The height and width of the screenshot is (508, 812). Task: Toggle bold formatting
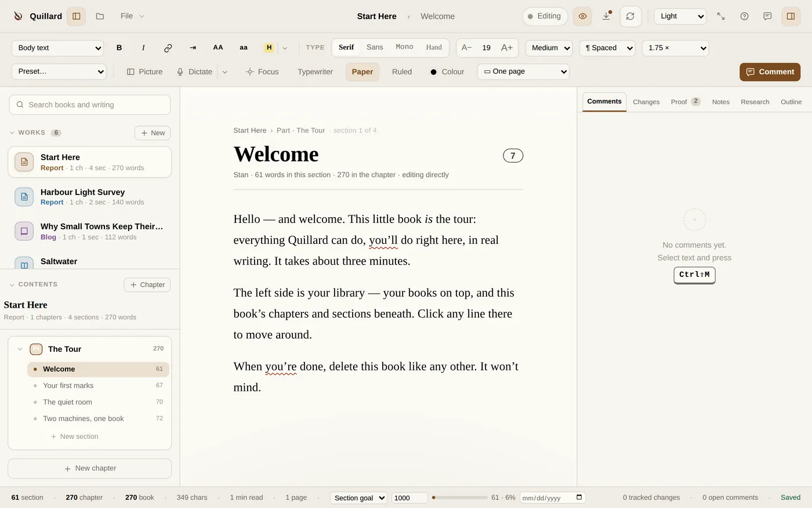(x=119, y=48)
